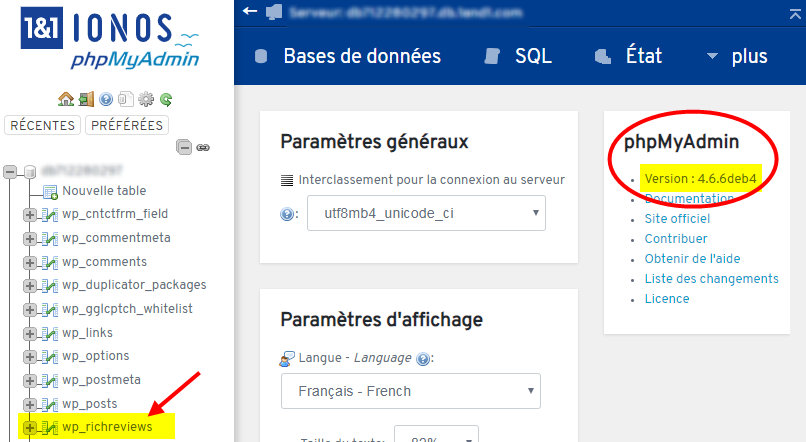The width and height of the screenshot is (806, 442).
Task: Expand wp_comments tree node
Action: tap(30, 263)
